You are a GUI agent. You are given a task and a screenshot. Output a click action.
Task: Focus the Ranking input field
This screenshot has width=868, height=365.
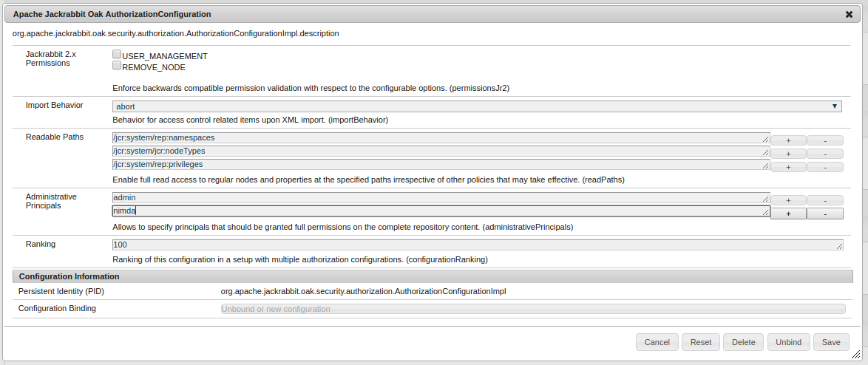[x=477, y=245]
